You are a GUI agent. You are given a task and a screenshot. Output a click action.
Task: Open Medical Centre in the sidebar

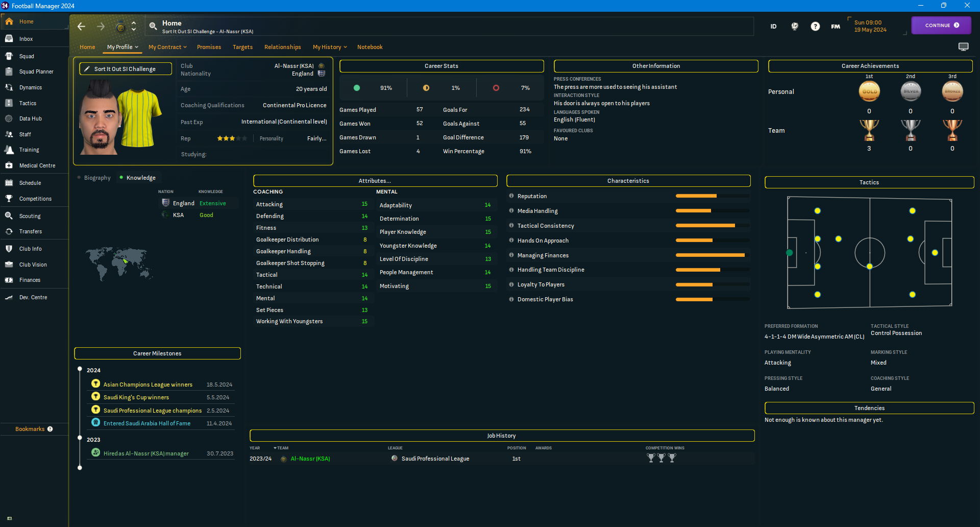click(x=37, y=166)
